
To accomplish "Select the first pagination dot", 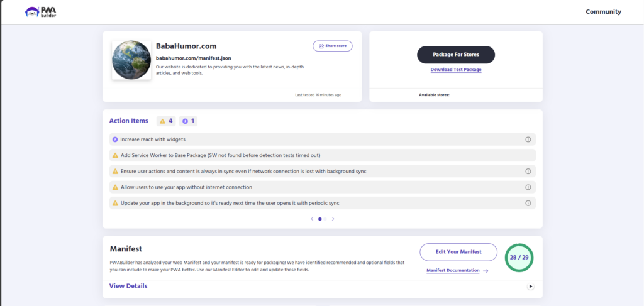I will [320, 219].
